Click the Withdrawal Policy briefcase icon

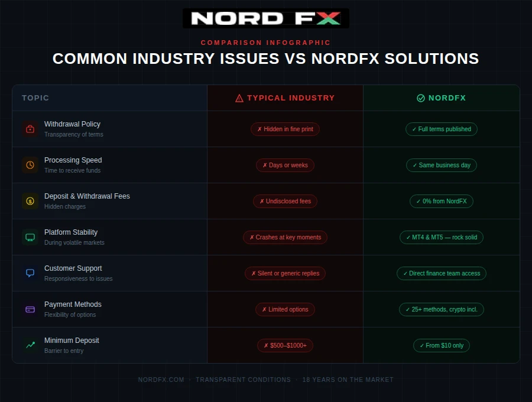click(x=30, y=129)
